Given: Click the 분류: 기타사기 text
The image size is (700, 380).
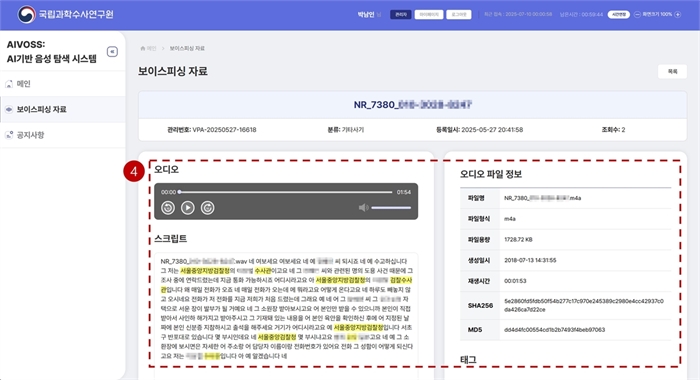Looking at the screenshot, I should coord(346,130).
